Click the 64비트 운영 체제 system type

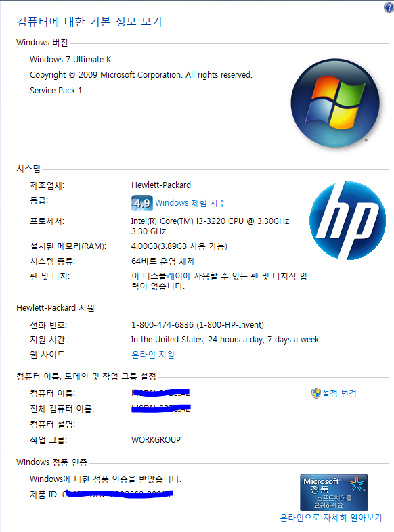163,261
